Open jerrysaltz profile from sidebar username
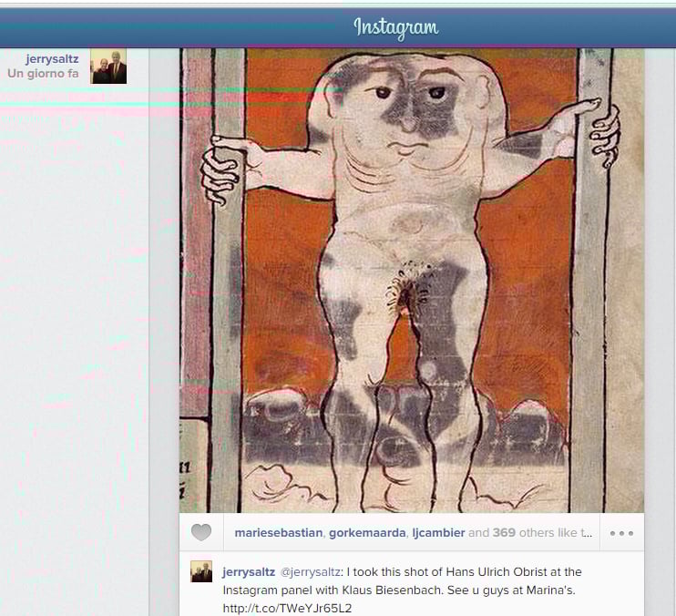 [52, 58]
